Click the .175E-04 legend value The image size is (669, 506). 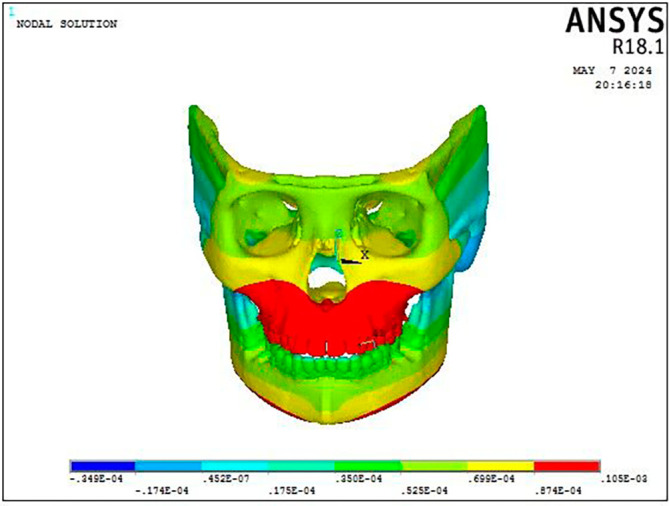pyautogui.click(x=292, y=491)
